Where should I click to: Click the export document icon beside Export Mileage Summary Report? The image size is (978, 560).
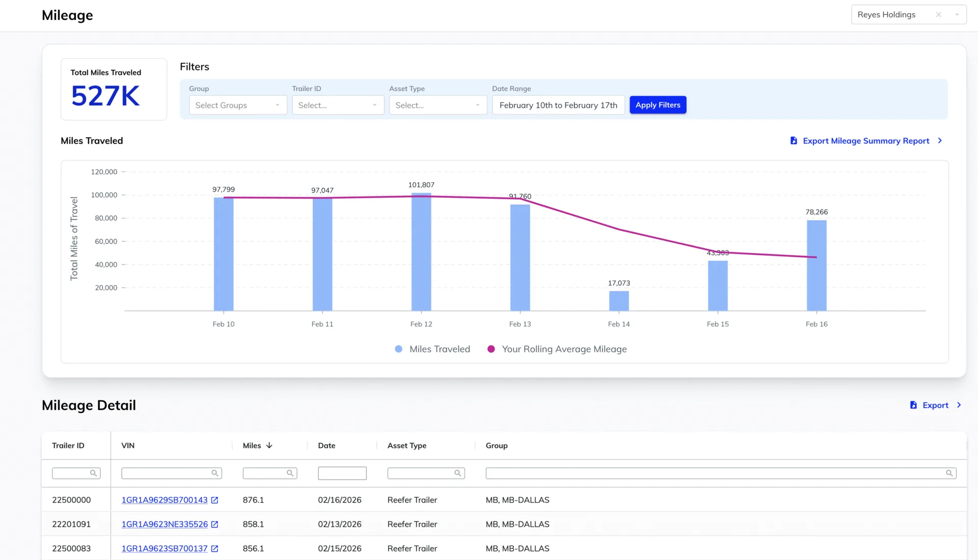coord(794,141)
